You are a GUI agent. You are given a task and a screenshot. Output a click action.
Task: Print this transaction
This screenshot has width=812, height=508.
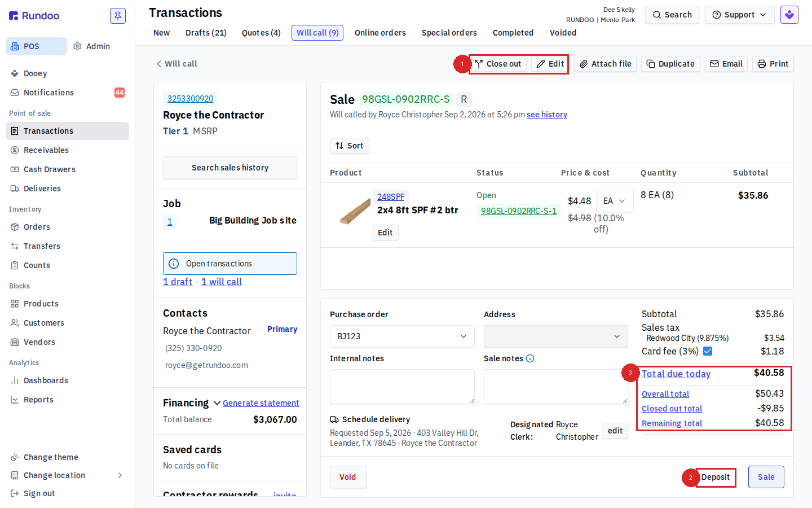tap(773, 64)
